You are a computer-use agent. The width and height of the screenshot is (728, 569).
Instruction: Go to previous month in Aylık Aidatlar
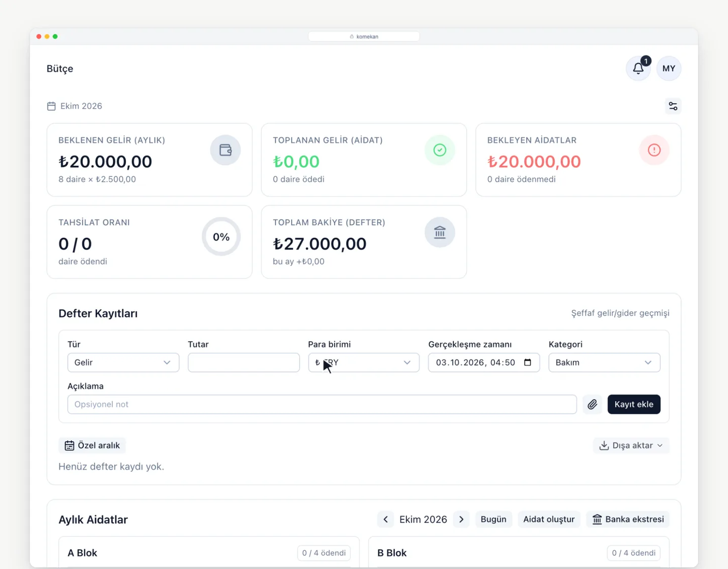(x=386, y=519)
